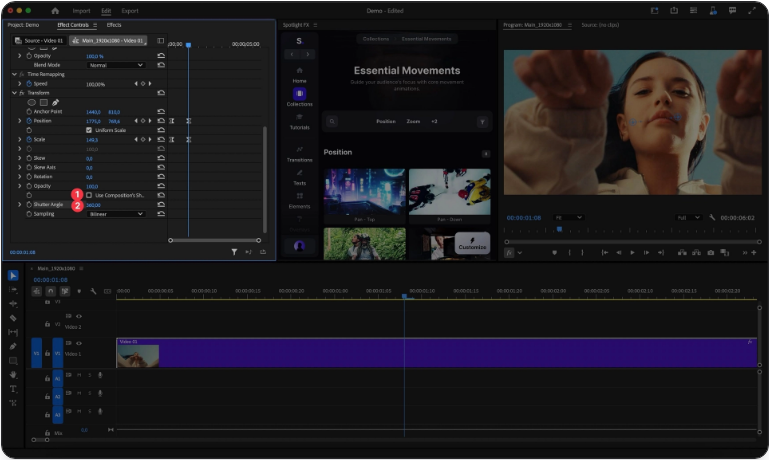The height and width of the screenshot is (460, 769).
Task: Expand the Shutter Angle property
Action: (20, 204)
